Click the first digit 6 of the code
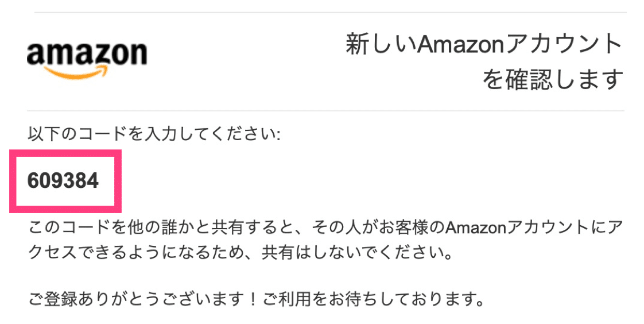Screen dimensions: 644x324 pyautogui.click(x=33, y=180)
